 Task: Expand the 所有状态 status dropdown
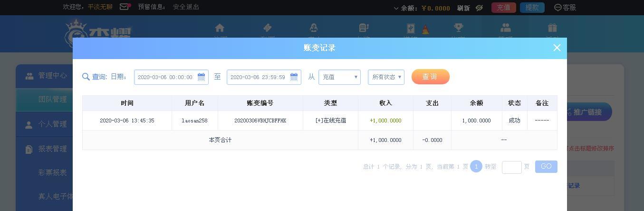click(386, 77)
